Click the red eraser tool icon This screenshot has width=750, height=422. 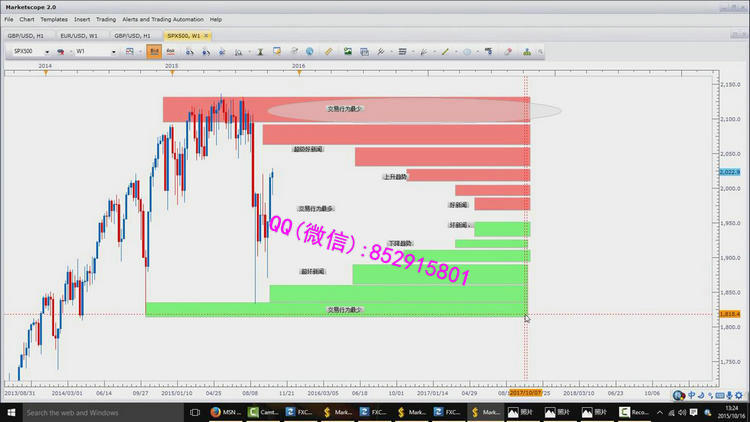pos(508,51)
